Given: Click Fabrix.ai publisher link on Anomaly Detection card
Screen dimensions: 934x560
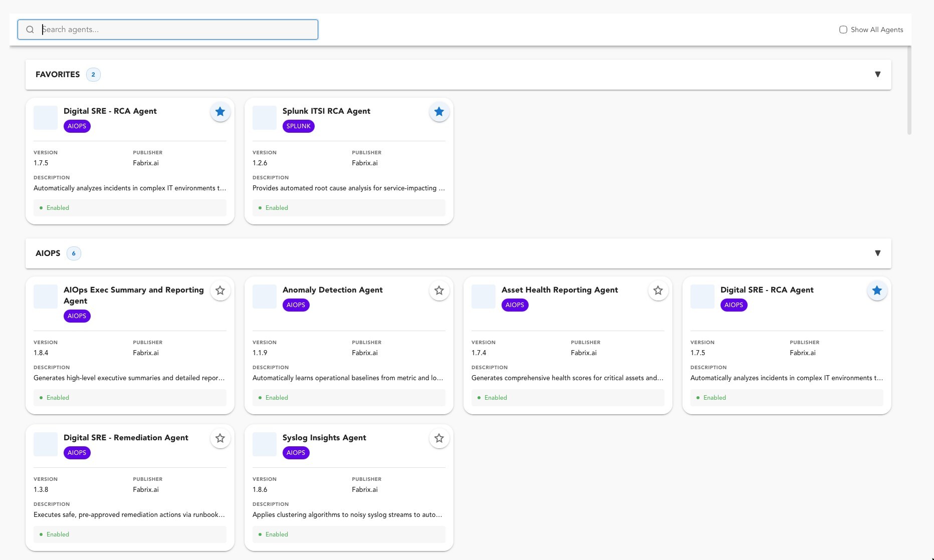Looking at the screenshot, I should coord(365,353).
